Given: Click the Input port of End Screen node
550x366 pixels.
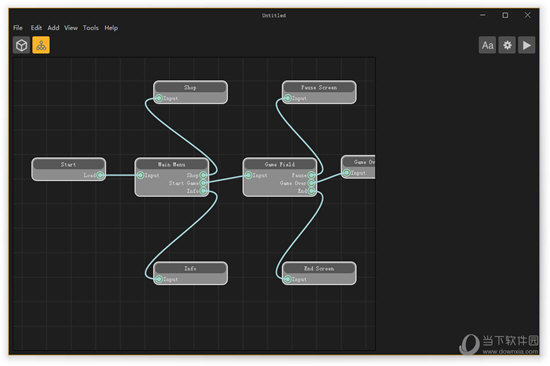Looking at the screenshot, I should pos(287,279).
